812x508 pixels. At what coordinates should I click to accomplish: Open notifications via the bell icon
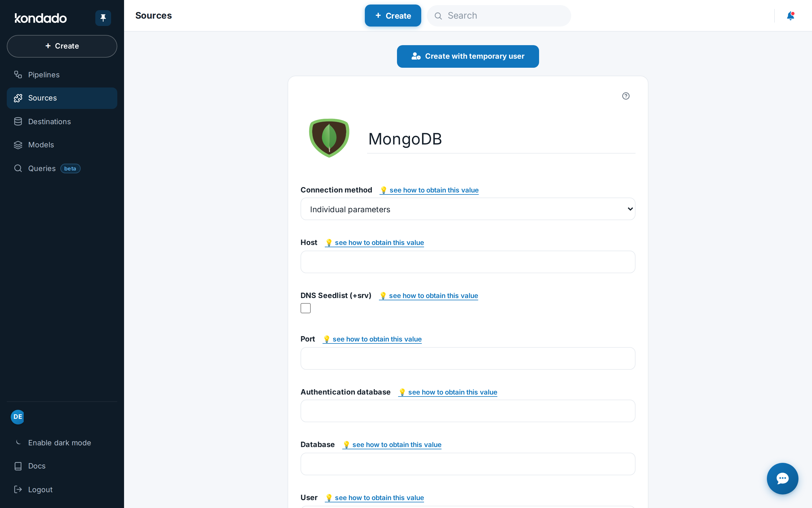coord(790,16)
